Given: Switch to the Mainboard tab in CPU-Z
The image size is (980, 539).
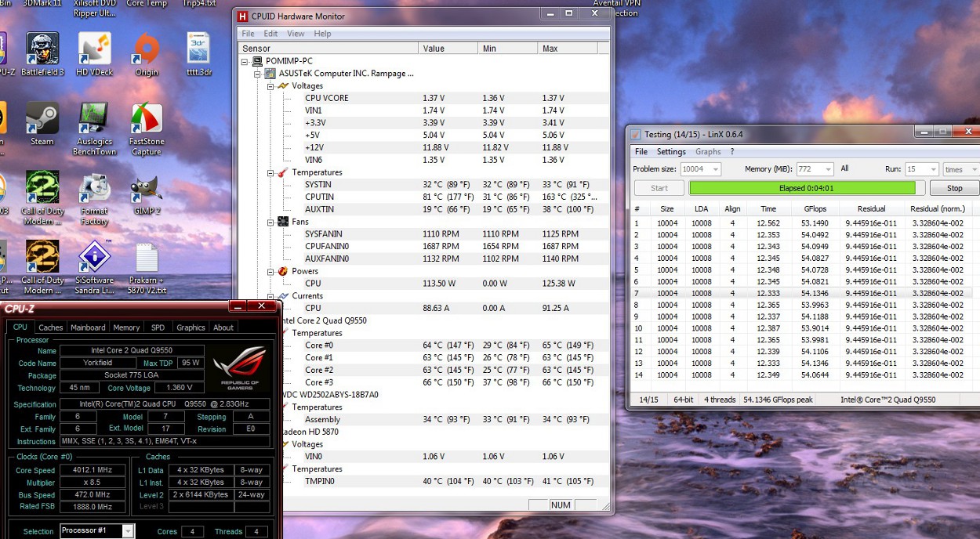Looking at the screenshot, I should [x=88, y=327].
